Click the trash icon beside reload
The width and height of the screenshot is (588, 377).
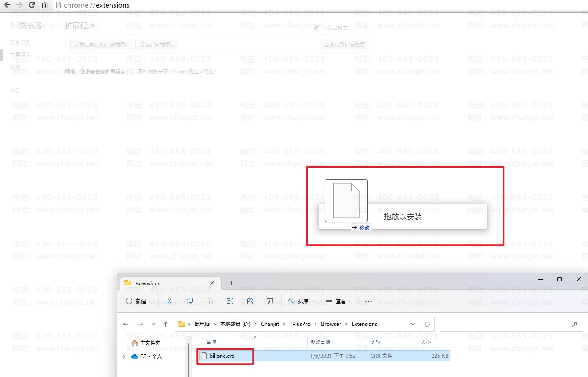(x=45, y=5)
